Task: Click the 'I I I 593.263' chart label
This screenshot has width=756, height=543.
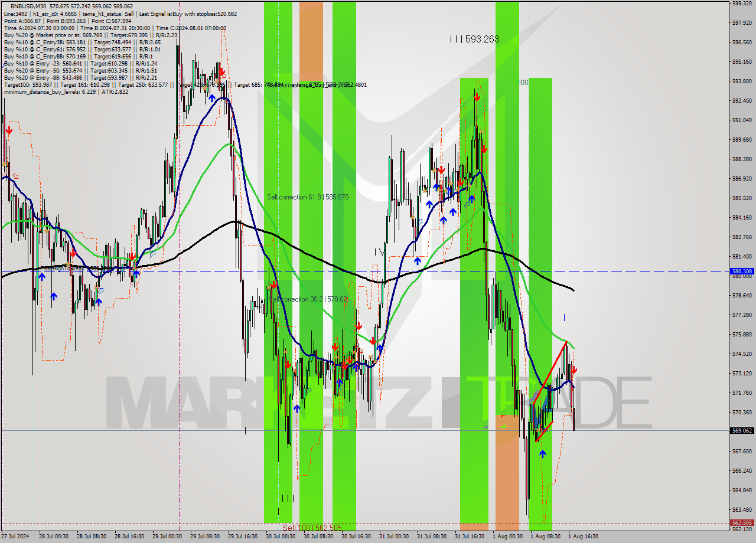Action: (x=474, y=39)
